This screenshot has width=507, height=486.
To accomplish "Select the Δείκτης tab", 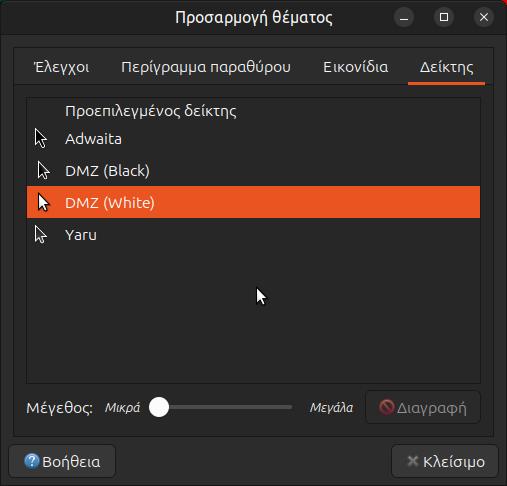I will click(446, 67).
